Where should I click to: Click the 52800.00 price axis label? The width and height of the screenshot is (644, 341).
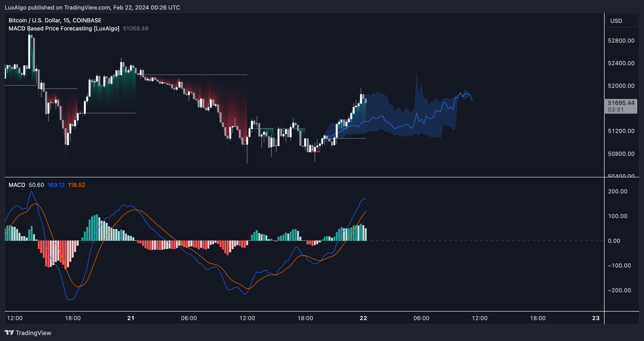[x=621, y=40]
